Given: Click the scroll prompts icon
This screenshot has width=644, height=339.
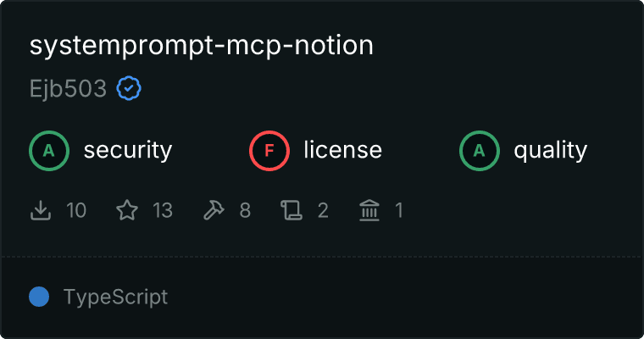Looking at the screenshot, I should (x=291, y=210).
